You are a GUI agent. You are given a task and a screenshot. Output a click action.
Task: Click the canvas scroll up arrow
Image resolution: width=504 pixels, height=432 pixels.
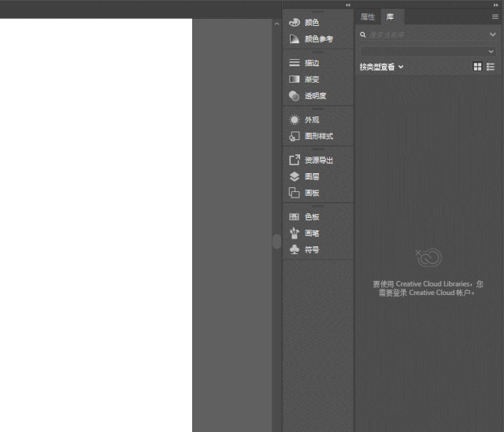(276, 24)
